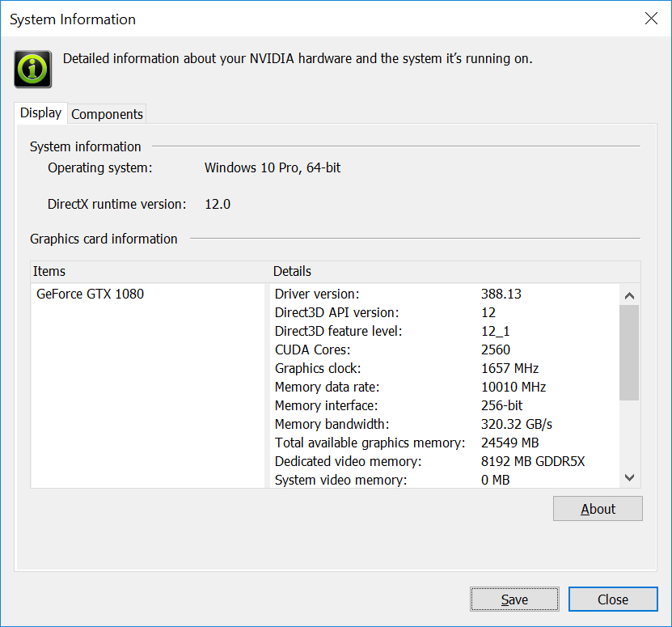Image resolution: width=672 pixels, height=627 pixels.
Task: Switch to the Components tab
Action: tap(107, 114)
